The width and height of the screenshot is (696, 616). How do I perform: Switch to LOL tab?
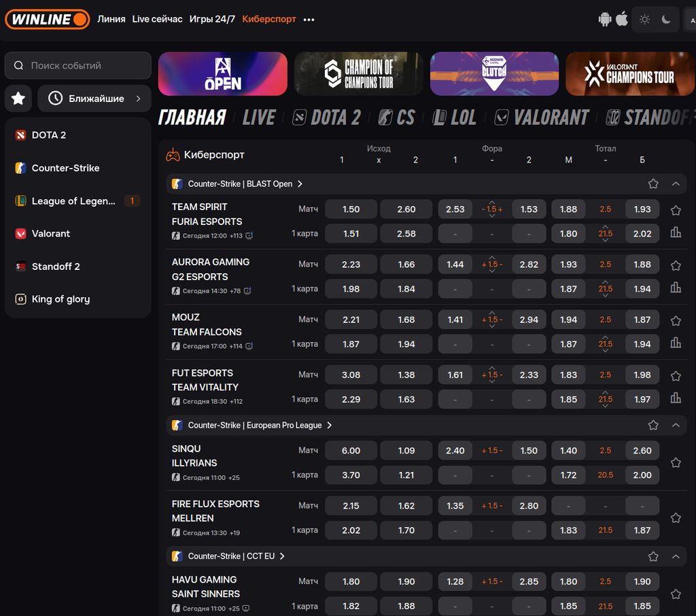455,118
